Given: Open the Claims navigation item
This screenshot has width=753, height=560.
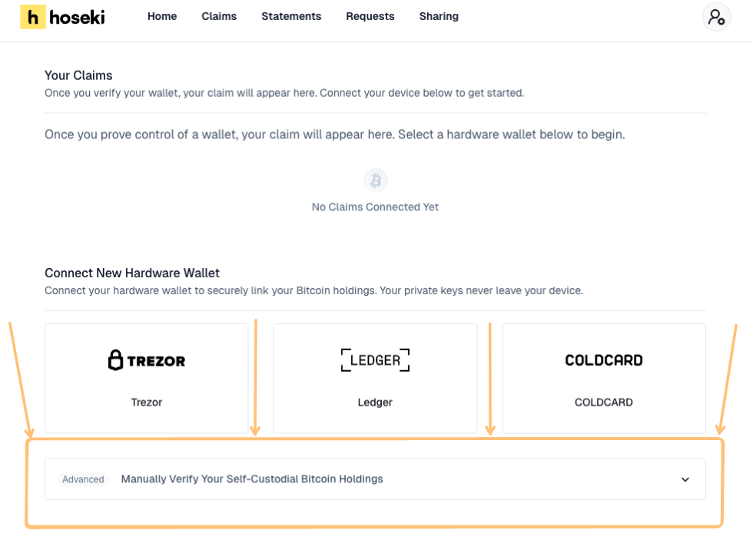Looking at the screenshot, I should pyautogui.click(x=219, y=16).
